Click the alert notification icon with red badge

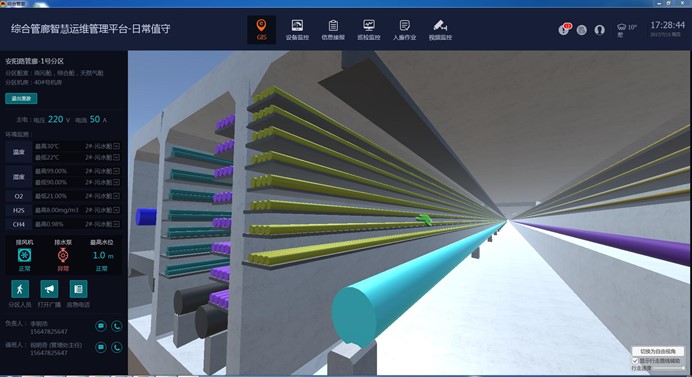pos(564,29)
